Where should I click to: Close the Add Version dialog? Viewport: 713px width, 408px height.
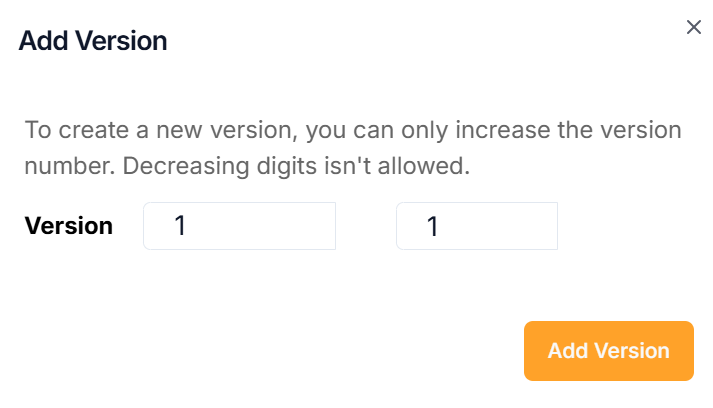click(x=693, y=27)
